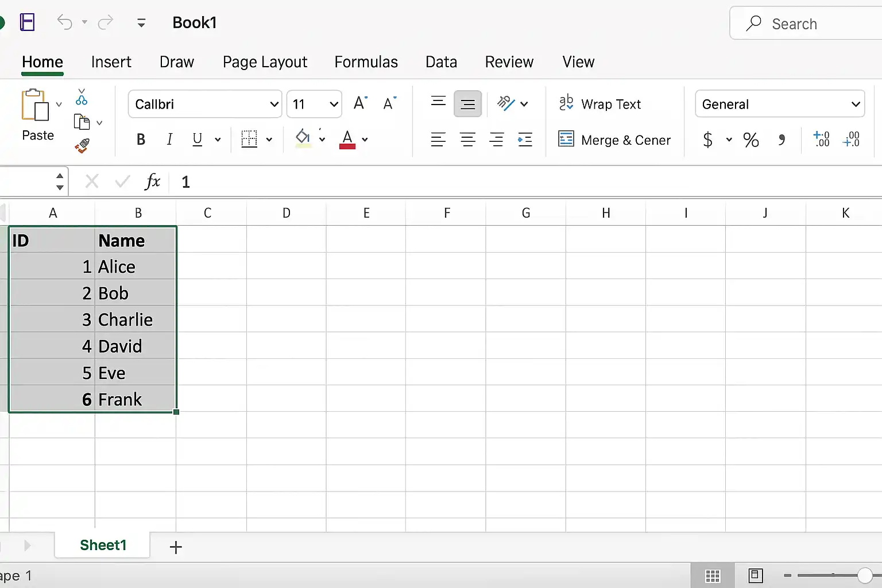Image resolution: width=882 pixels, height=588 pixels.
Task: Expand the General number format dropdown
Action: (780, 104)
